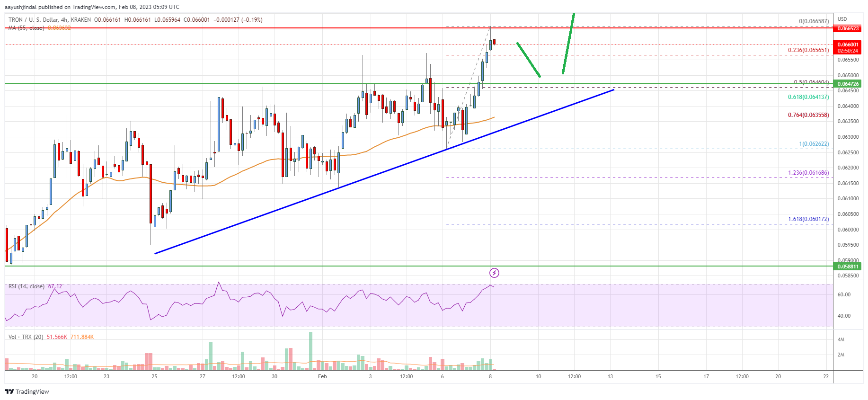Click the purple lightning event marker
This screenshot has height=400, width=868.
[494, 273]
